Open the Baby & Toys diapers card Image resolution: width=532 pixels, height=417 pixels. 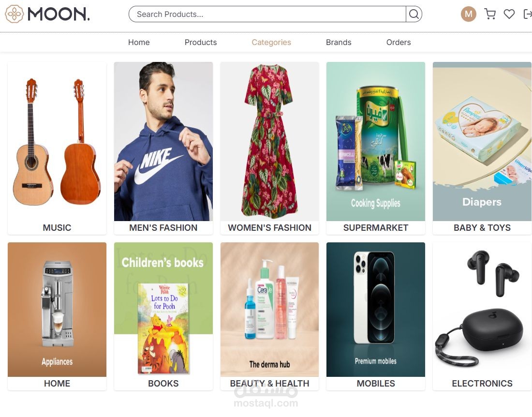(x=482, y=149)
